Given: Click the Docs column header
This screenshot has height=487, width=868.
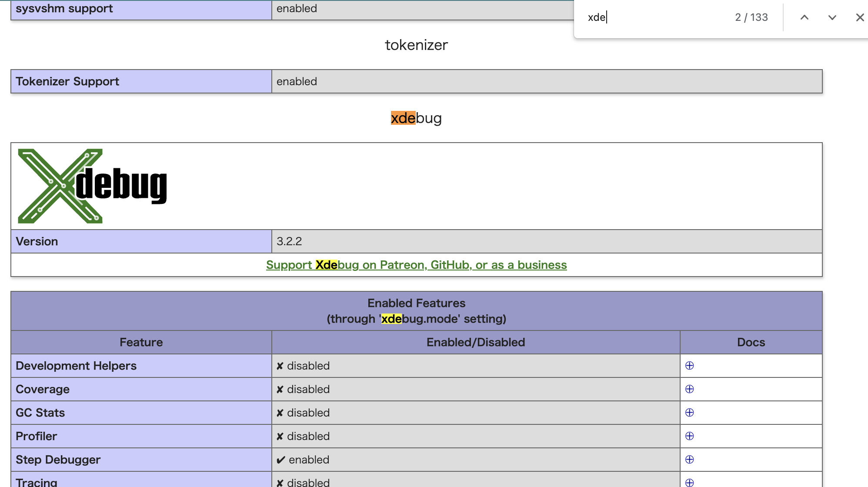Looking at the screenshot, I should pyautogui.click(x=751, y=342).
